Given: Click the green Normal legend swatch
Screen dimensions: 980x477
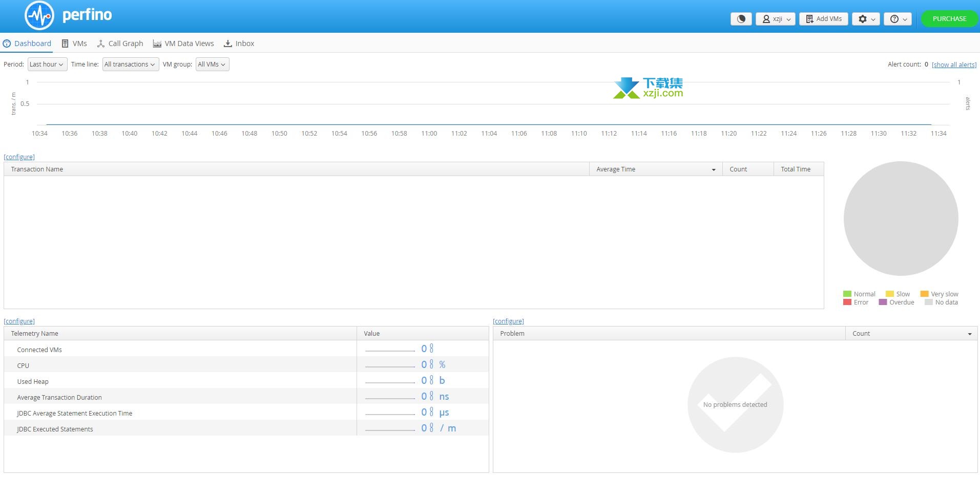Looking at the screenshot, I should [x=847, y=294].
